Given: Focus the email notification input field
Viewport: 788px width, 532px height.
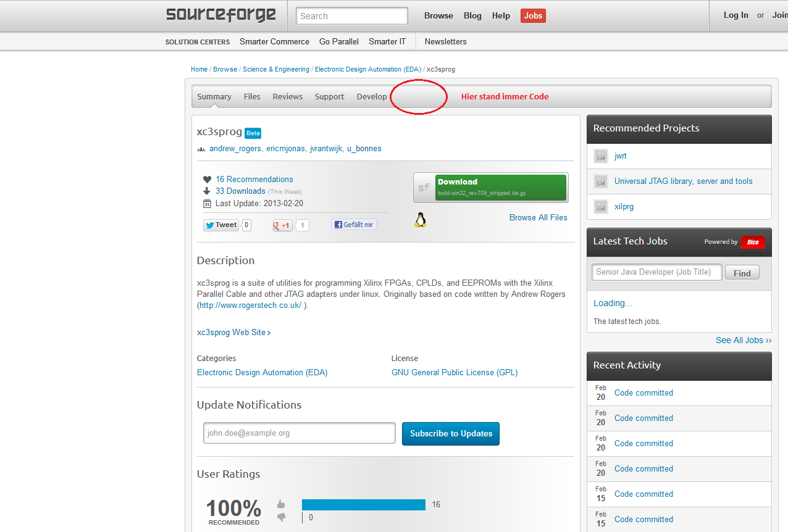Looking at the screenshot, I should tap(300, 433).
